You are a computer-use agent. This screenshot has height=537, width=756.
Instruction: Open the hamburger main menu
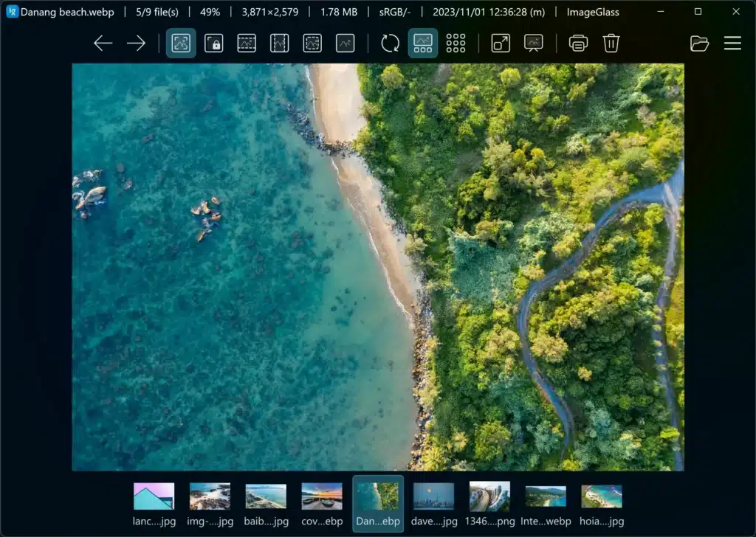tap(732, 44)
